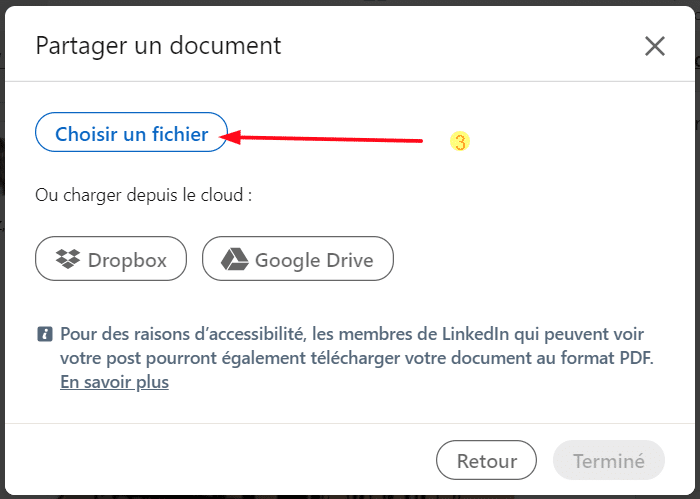Load a document from Google Drive
The image size is (700, 499).
(x=298, y=259)
